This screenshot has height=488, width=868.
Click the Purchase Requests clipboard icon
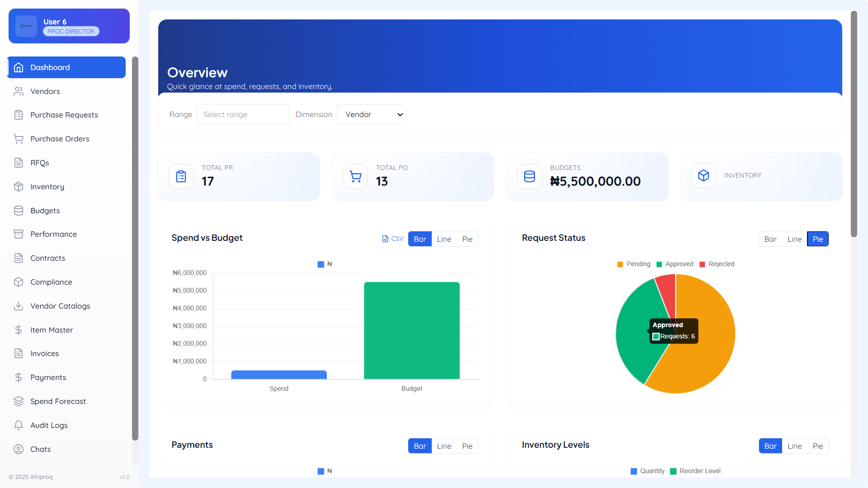point(19,115)
